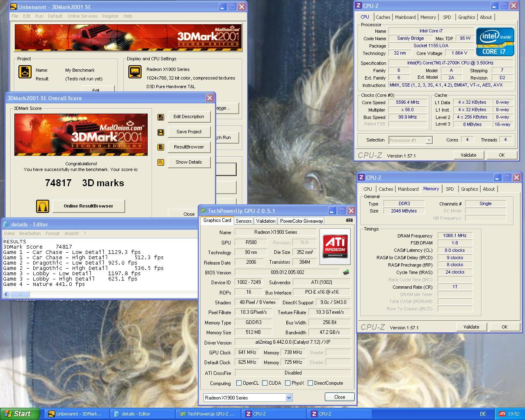Viewport: 525px width, 420px height.
Task: Click the BIOS Version field 009.012.005.002
Action: click(287, 272)
